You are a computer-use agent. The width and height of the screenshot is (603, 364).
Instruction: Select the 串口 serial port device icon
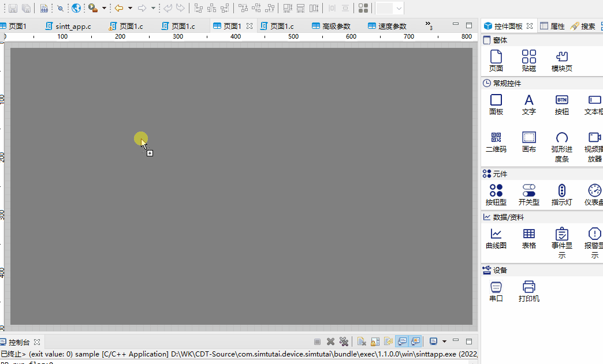pyautogui.click(x=496, y=290)
